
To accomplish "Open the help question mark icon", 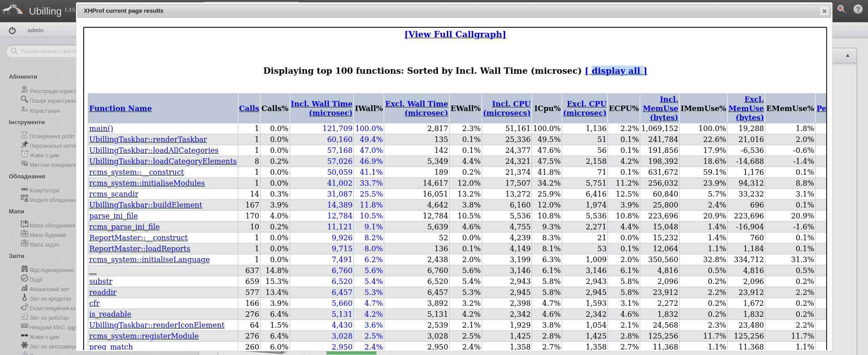I will [x=858, y=9].
